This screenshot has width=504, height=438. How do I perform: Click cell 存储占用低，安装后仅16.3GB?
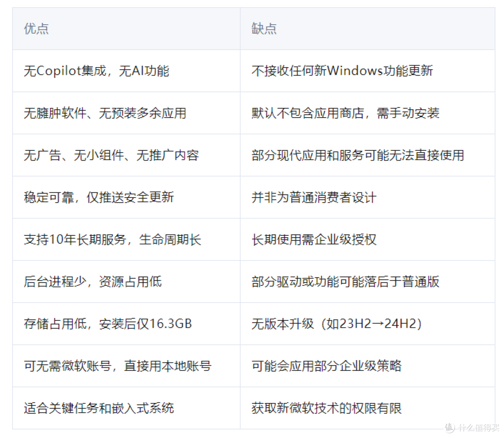(126, 324)
